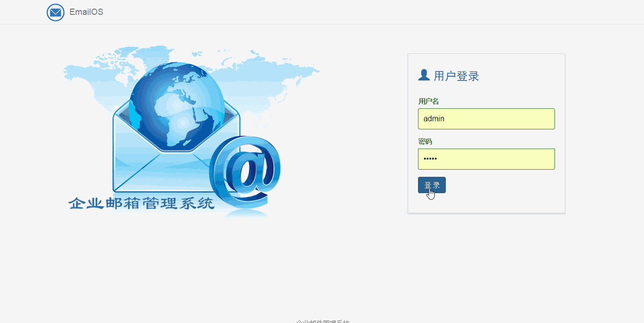Click the 企业邮箱管理系统 banner text

pyautogui.click(x=141, y=203)
